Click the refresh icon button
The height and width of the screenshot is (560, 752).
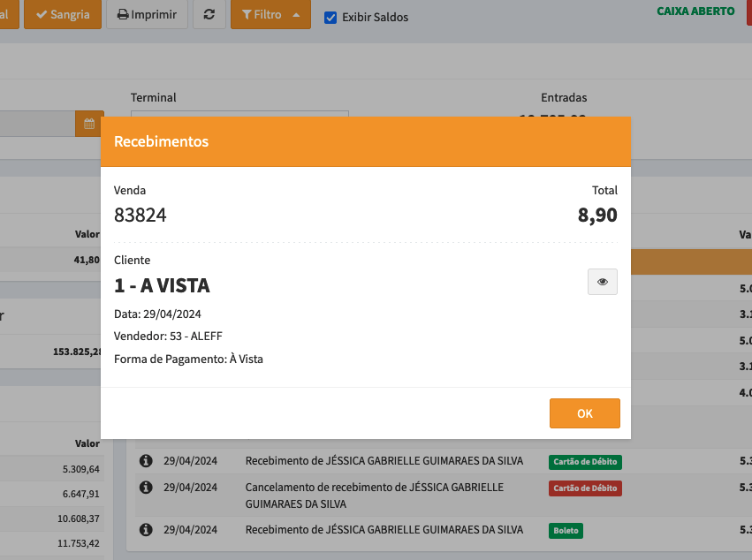pyautogui.click(x=209, y=15)
